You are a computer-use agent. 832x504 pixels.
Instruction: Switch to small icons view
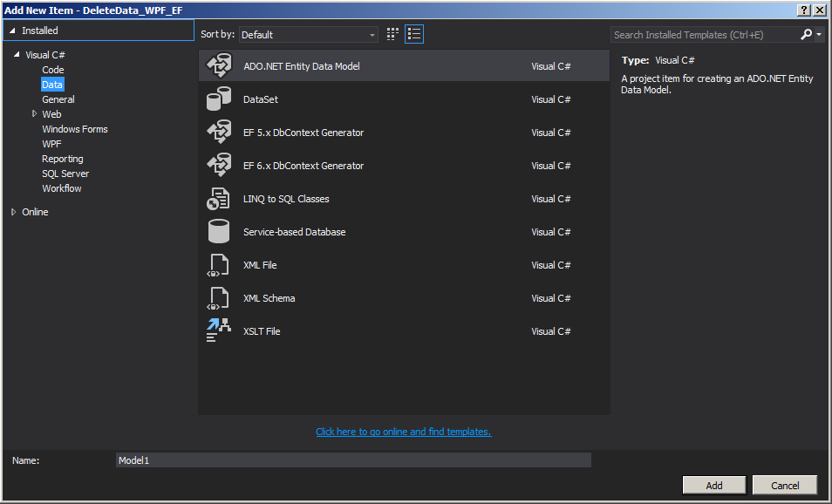point(393,35)
